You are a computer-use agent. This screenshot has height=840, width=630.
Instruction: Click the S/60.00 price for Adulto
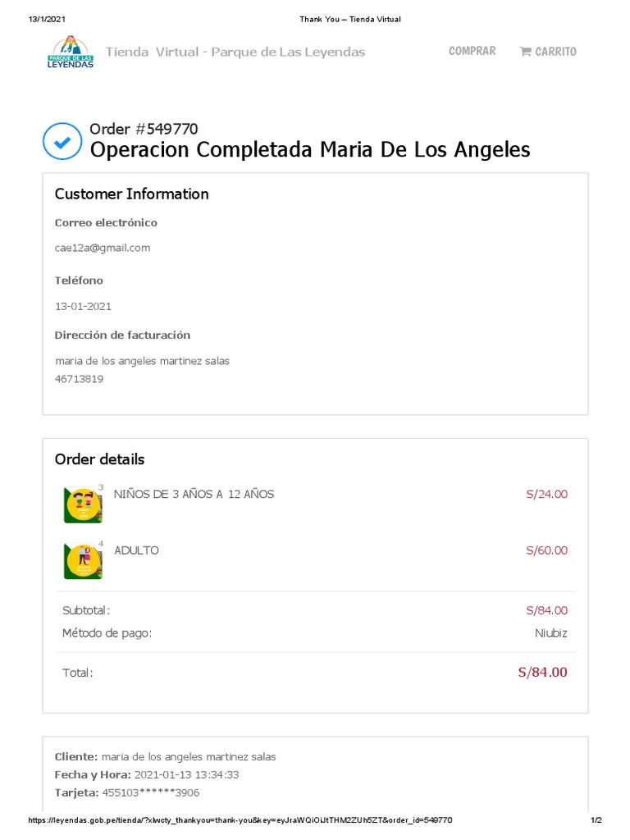pos(546,550)
